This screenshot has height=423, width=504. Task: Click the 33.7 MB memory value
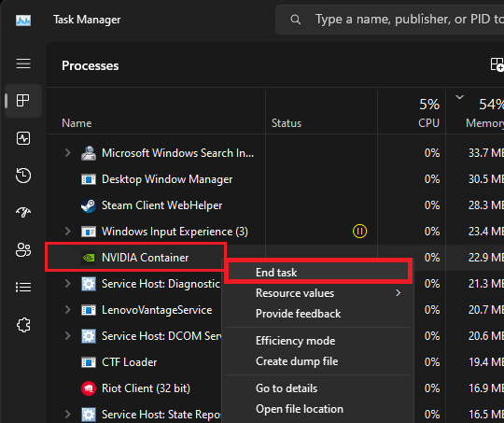[x=486, y=153]
